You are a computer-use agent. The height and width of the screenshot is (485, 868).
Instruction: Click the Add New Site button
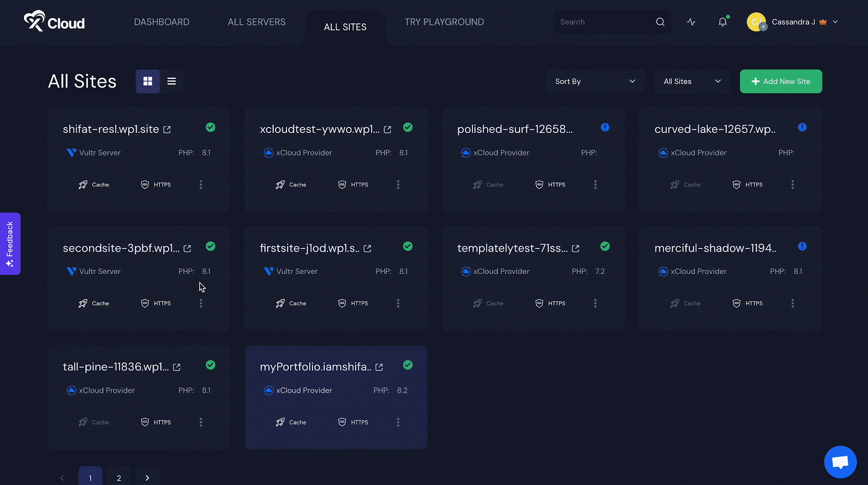tap(781, 81)
